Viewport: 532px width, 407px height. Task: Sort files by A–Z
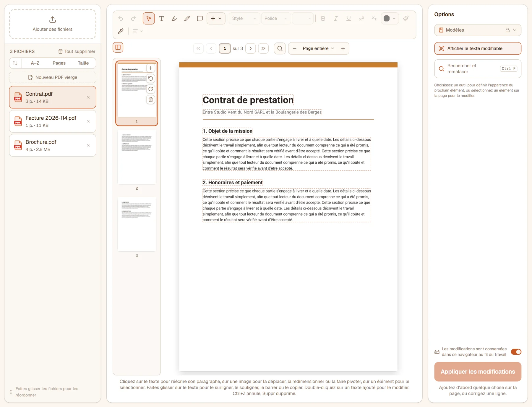[35, 63]
